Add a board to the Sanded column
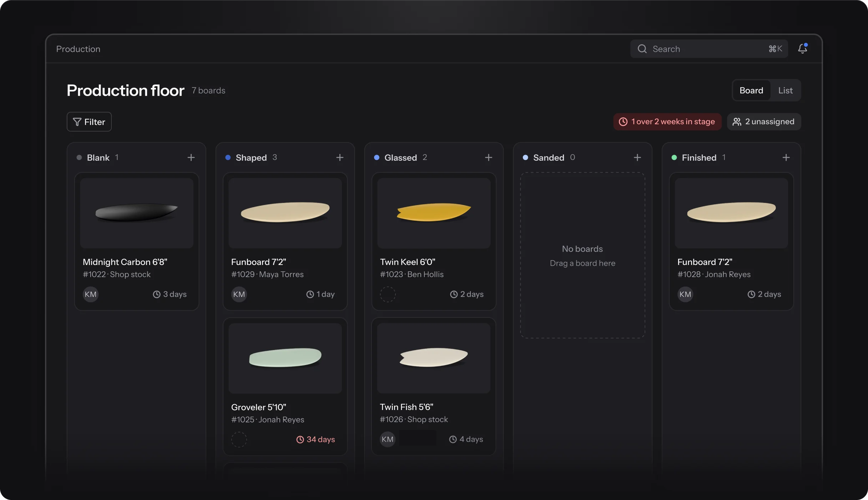This screenshot has height=500, width=868. 637,157
